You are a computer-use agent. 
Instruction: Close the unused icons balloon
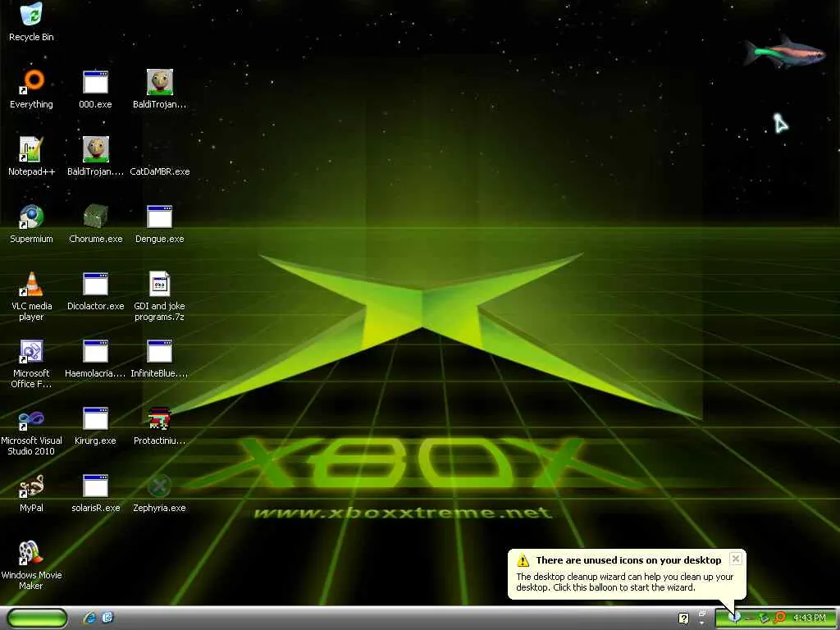[x=736, y=559]
